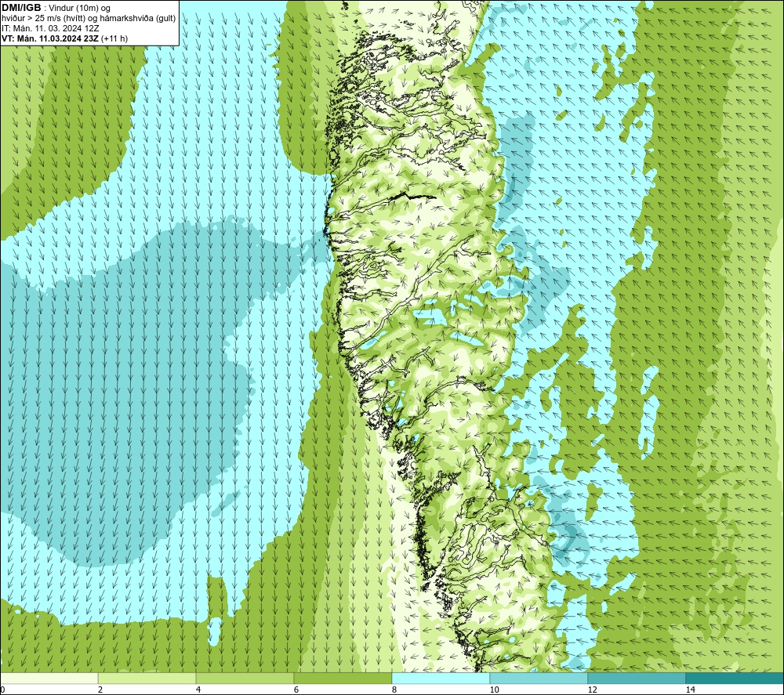Click the legend scale label '14'

pyautogui.click(x=690, y=690)
